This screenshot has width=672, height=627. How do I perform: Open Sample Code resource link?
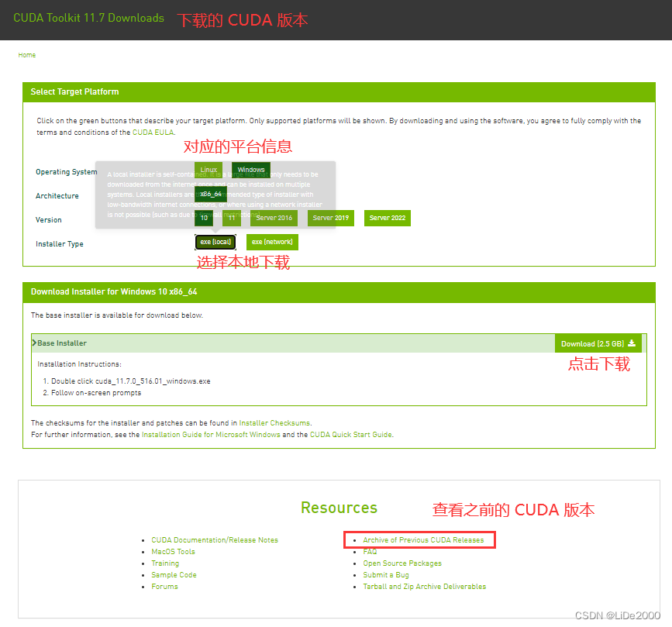(x=174, y=575)
